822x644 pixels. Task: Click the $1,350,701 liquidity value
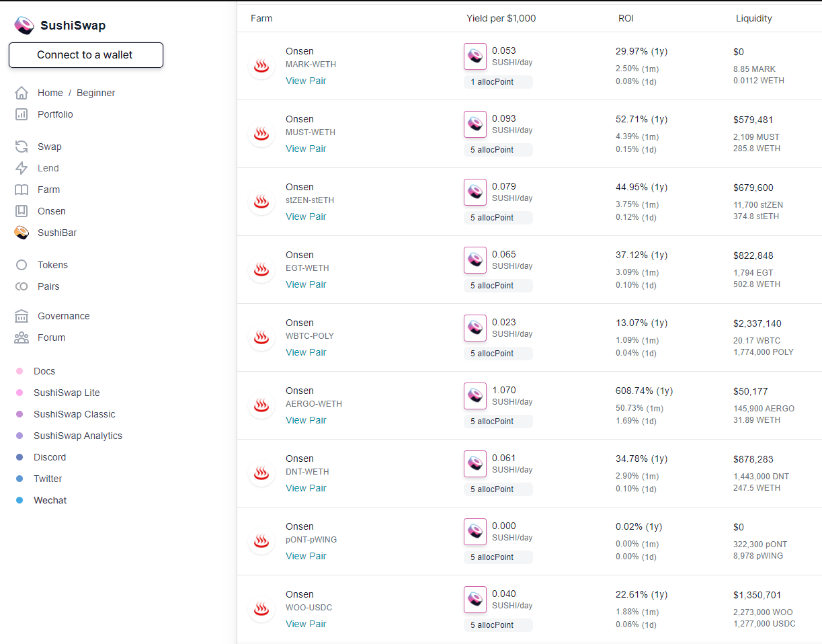[x=757, y=595]
